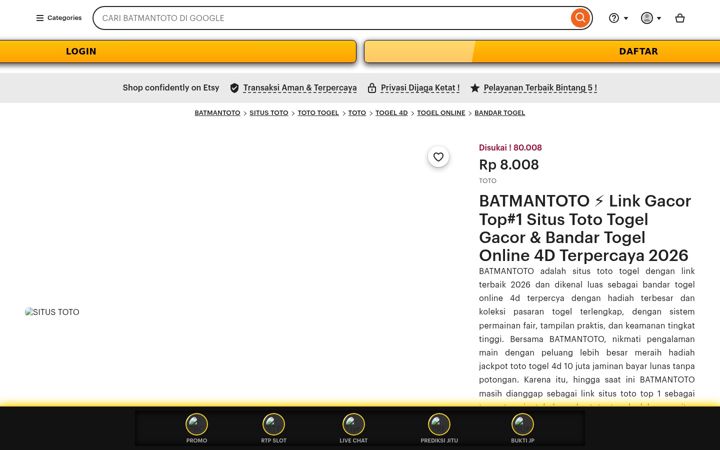
Task: Click the BATMANTOTO Link Gacor product title
Action: [x=585, y=228]
